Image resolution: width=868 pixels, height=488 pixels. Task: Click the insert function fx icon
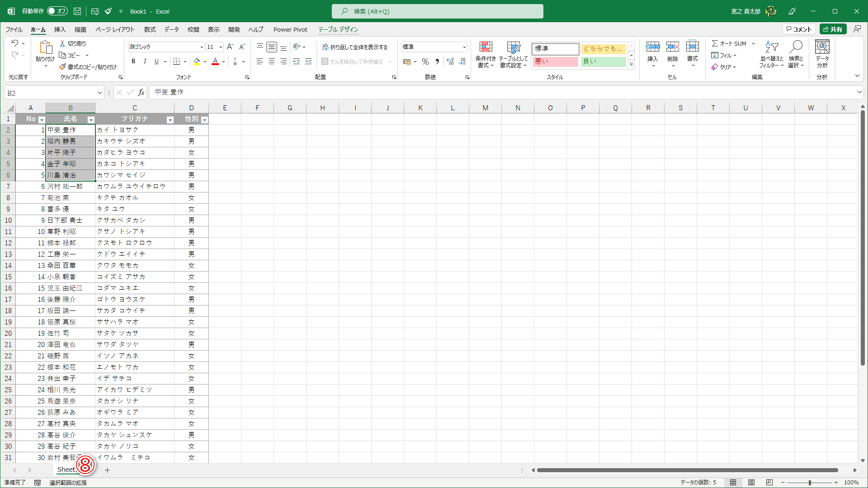point(141,93)
